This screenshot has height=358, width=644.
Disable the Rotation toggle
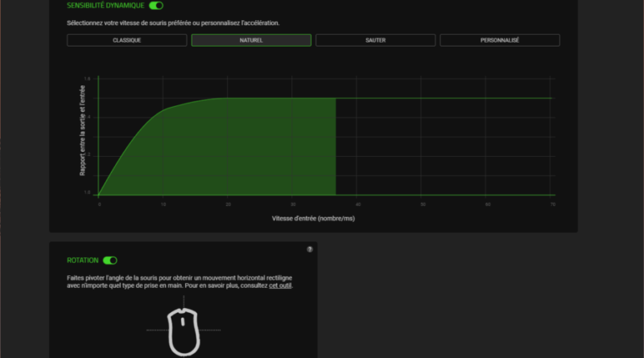(x=110, y=261)
